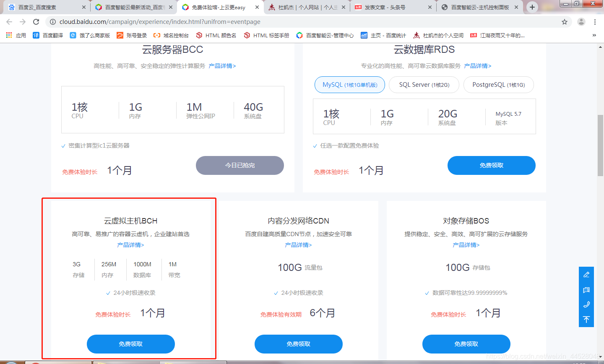Open 产品详情 link under 云虚拟主机BCH
This screenshot has height=364, width=604.
click(131, 245)
